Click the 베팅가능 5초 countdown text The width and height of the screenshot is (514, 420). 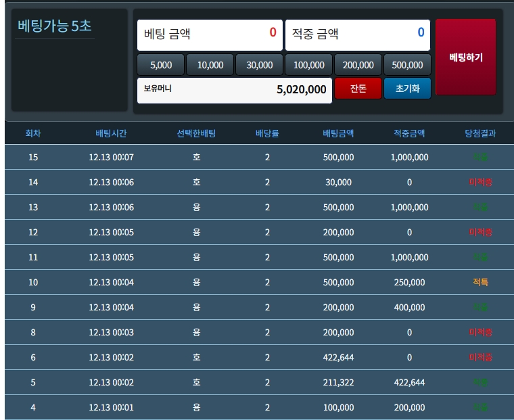click(54, 26)
